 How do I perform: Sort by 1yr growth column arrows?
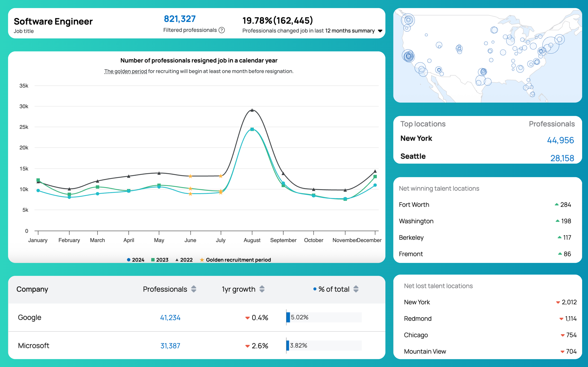[262, 289]
